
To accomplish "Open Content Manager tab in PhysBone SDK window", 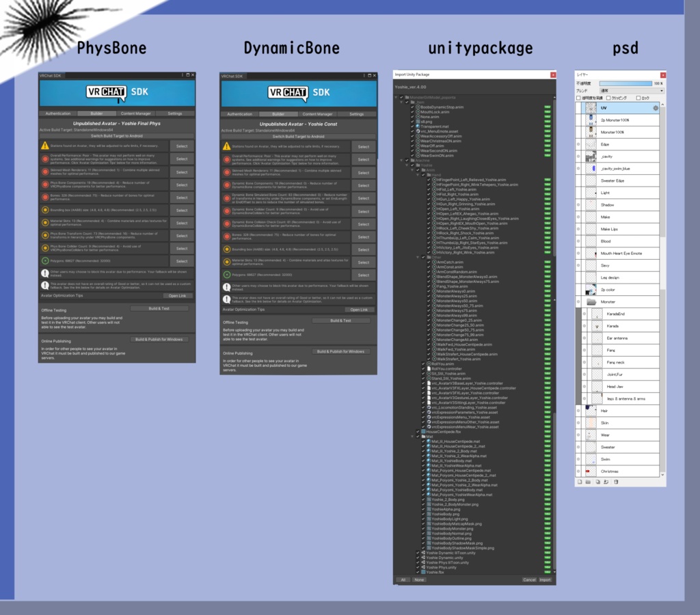I will 136,113.
